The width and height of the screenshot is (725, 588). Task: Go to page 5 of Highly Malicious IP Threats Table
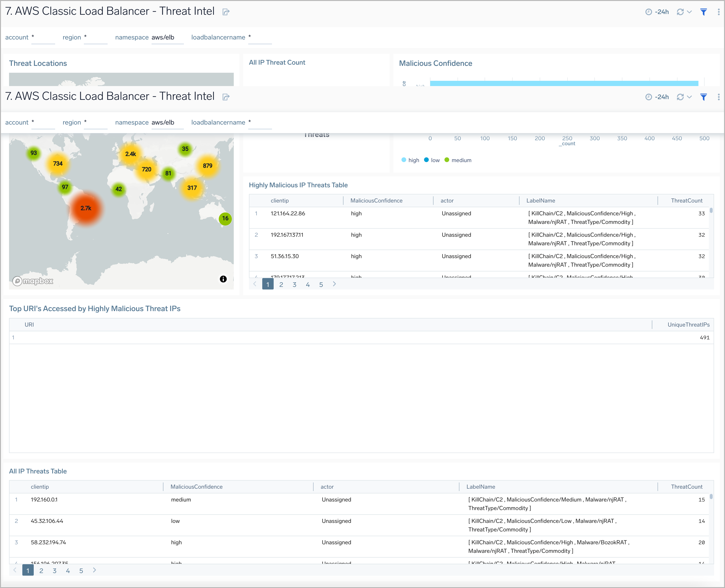pos(321,284)
